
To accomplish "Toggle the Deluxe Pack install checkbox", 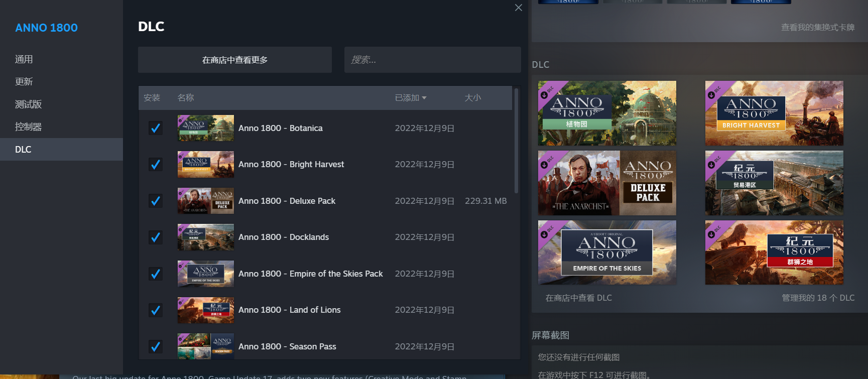I will click(x=156, y=201).
